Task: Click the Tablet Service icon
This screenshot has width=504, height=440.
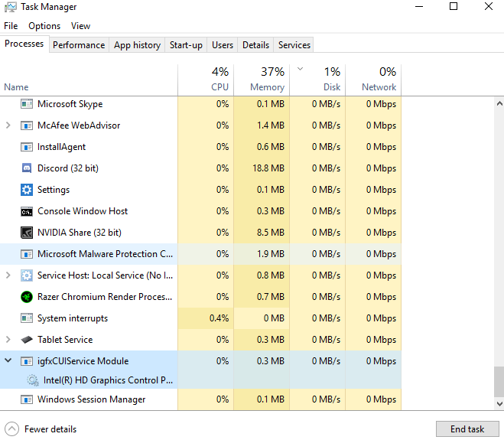Action: click(26, 340)
